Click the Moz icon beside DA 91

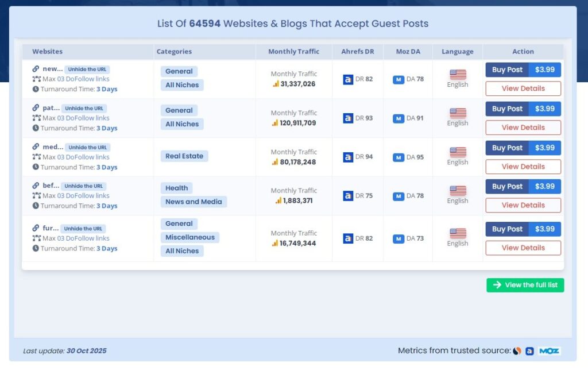[x=399, y=118]
